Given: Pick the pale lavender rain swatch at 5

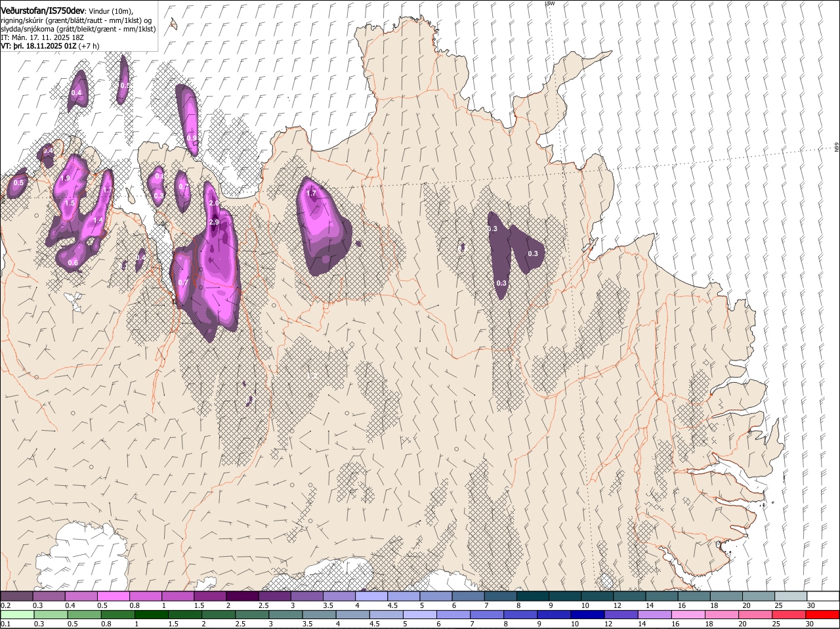Looking at the screenshot, I should pos(420,615).
